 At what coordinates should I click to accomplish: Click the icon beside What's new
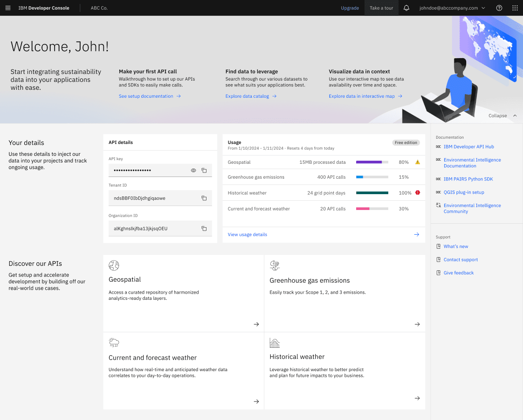438,247
